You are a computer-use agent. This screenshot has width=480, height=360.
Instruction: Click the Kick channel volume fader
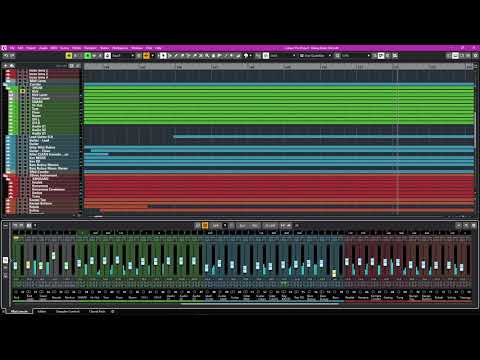15,266
